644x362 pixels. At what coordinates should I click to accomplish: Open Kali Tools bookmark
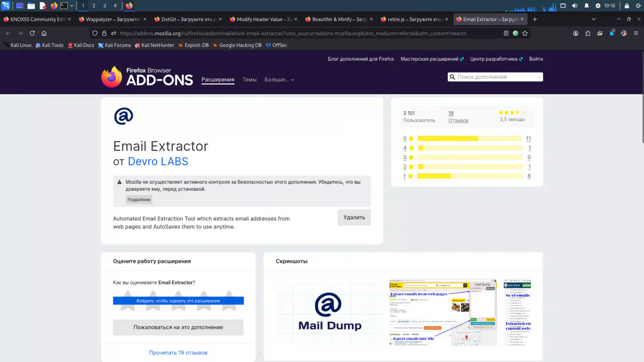coord(50,45)
